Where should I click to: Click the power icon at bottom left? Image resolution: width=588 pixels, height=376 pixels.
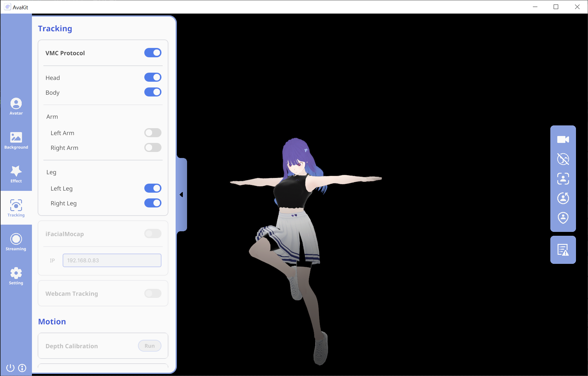(10, 368)
